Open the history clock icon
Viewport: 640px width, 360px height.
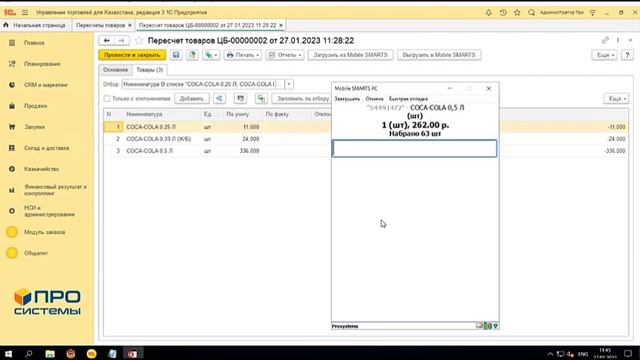click(503, 13)
